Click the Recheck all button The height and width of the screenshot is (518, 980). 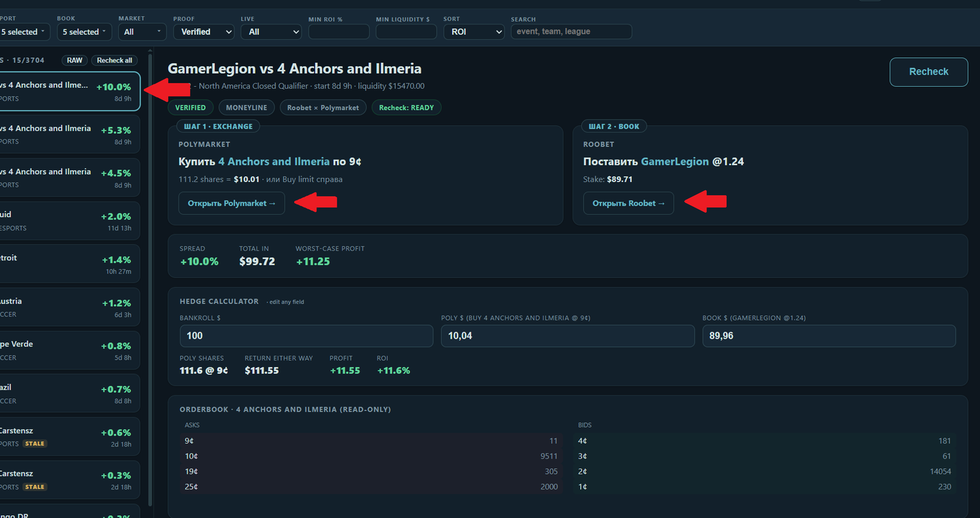(x=115, y=60)
